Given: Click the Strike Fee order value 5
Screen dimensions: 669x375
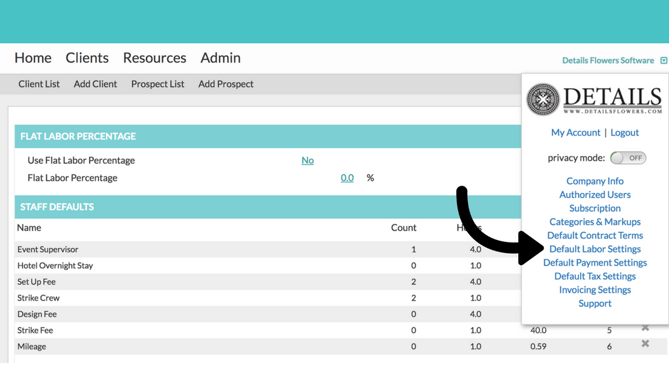Looking at the screenshot, I should pos(609,330).
